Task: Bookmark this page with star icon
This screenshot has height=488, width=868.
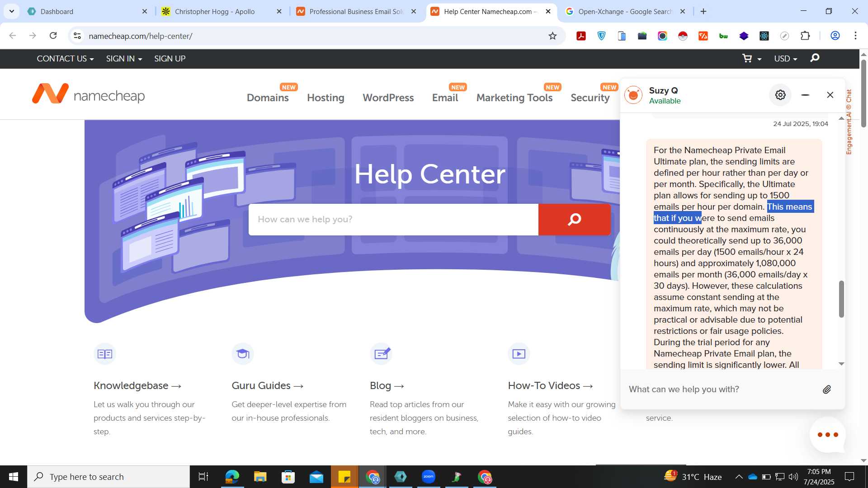Action: (x=552, y=36)
